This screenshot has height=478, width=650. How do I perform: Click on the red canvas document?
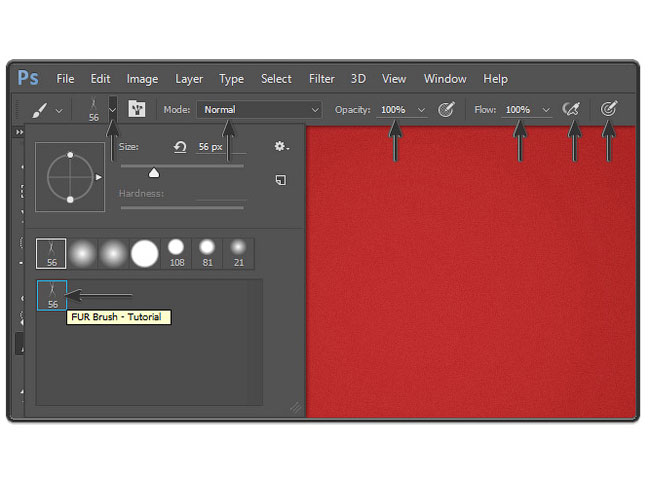(x=471, y=272)
